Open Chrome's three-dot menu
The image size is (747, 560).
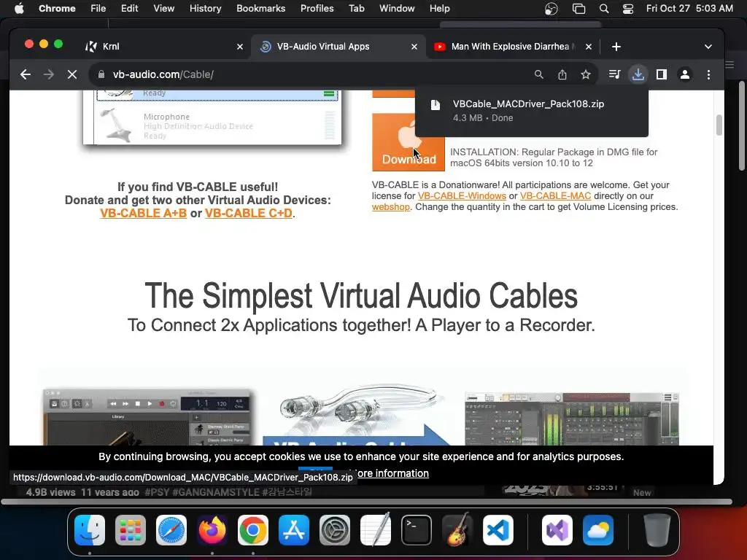tap(708, 74)
